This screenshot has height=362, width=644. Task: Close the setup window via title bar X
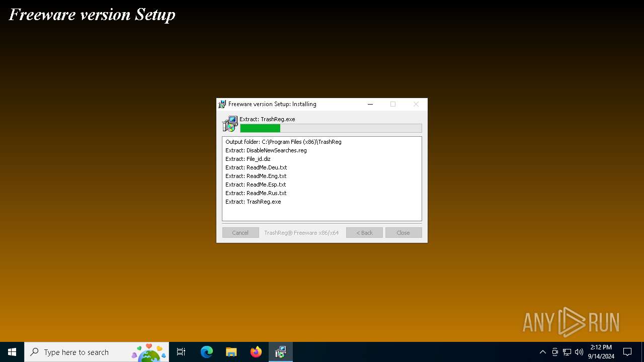tap(416, 104)
